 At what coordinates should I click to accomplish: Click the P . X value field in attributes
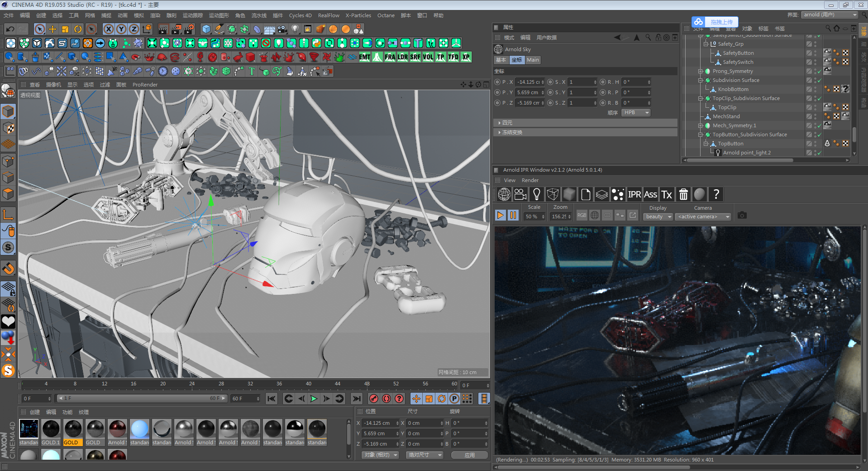point(529,82)
